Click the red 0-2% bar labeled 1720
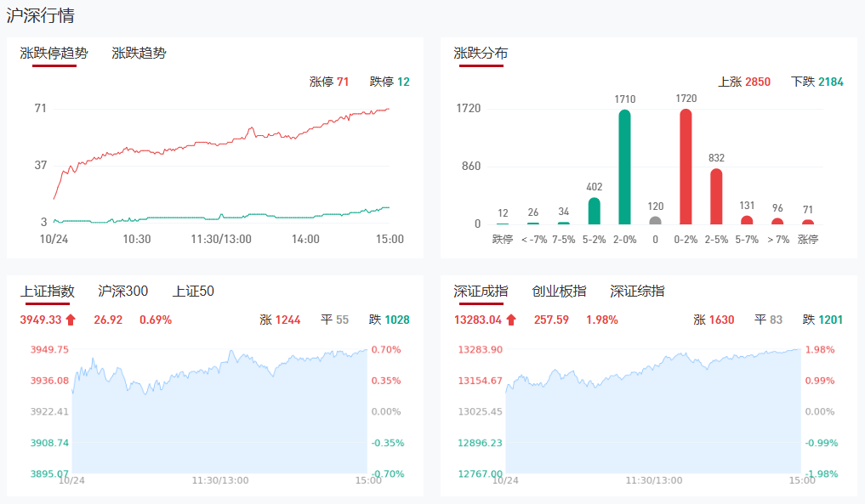Image resolution: width=865 pixels, height=504 pixels. pos(686,167)
